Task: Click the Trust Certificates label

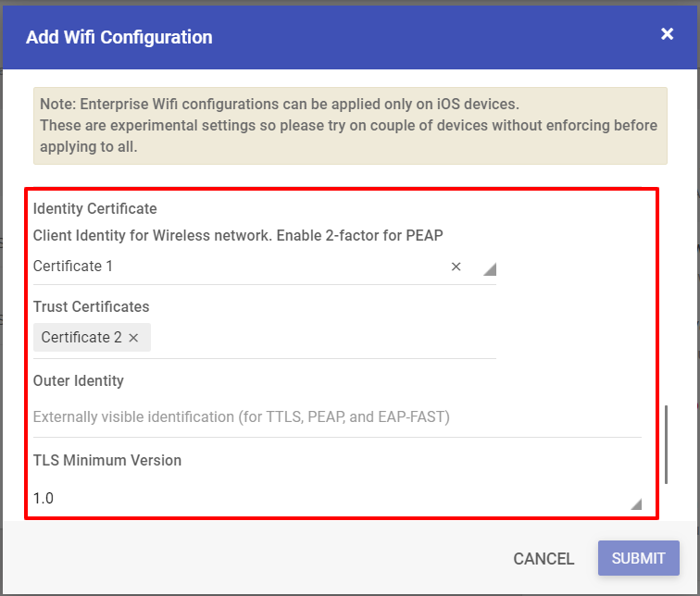Action: (92, 306)
